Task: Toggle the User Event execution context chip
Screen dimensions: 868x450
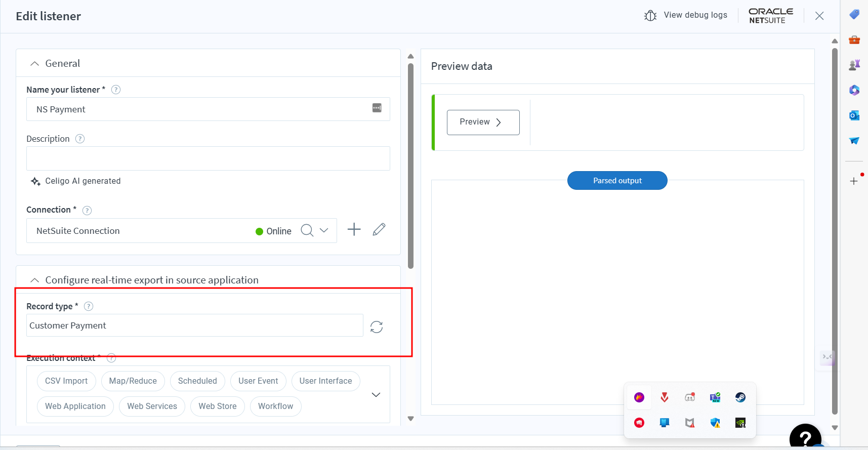Action: 258,381
